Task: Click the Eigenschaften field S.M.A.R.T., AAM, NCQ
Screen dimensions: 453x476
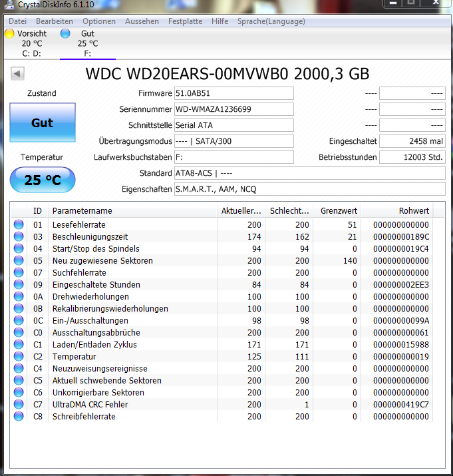Action: tap(310, 189)
